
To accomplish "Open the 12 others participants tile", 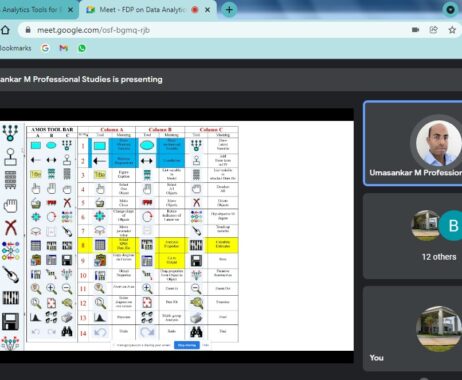I will [413, 236].
